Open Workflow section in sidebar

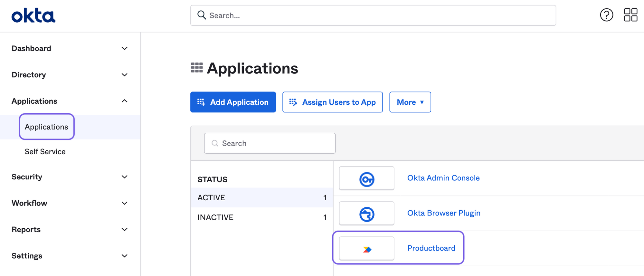coord(29,203)
